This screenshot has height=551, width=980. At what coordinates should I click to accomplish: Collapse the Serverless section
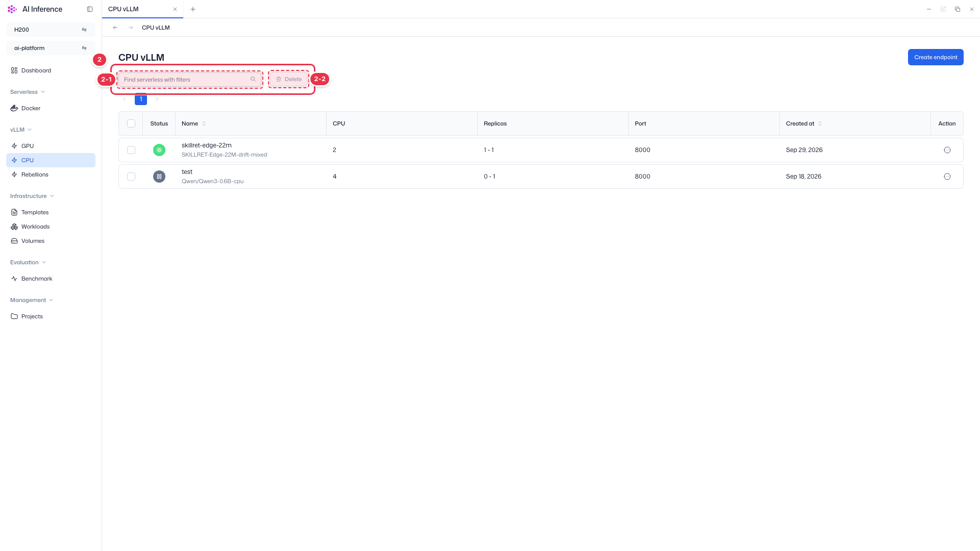point(28,92)
